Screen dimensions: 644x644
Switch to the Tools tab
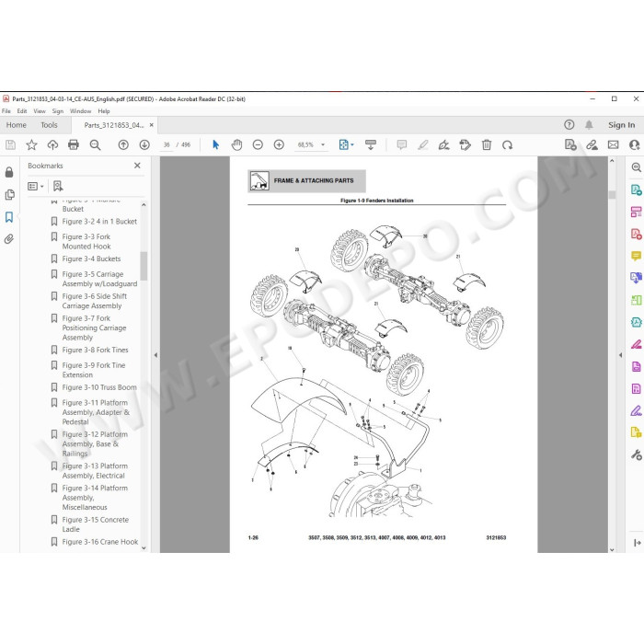point(49,125)
